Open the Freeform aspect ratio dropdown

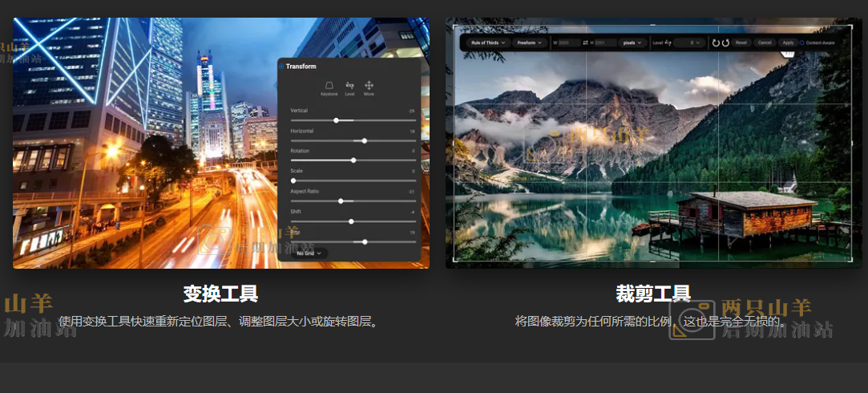pyautogui.click(x=529, y=43)
